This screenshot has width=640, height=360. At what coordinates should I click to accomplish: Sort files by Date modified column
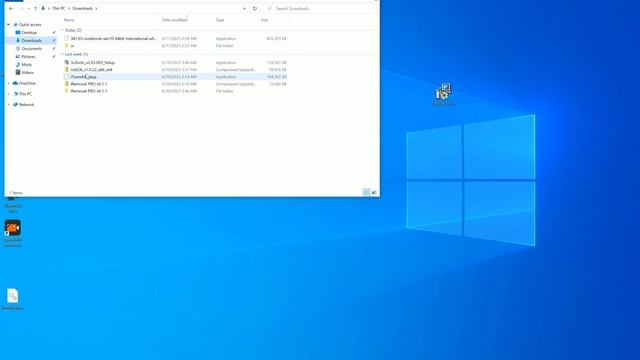[x=175, y=20]
